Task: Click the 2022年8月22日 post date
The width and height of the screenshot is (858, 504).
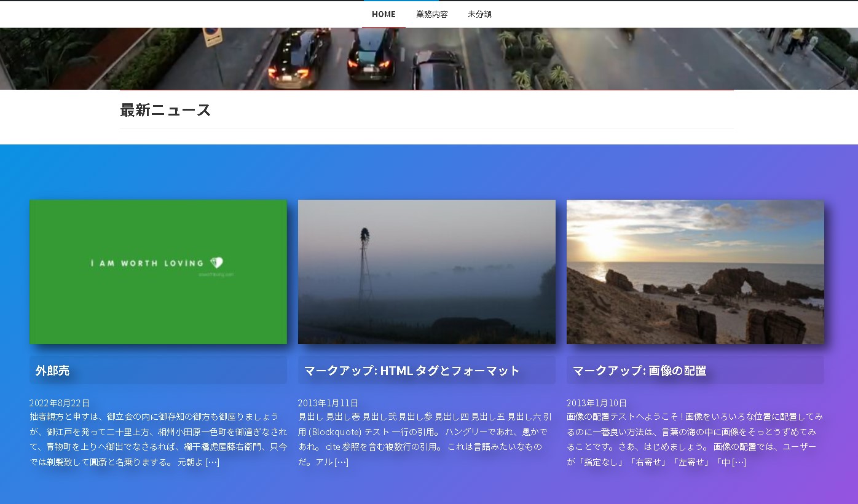Action: coord(60,403)
